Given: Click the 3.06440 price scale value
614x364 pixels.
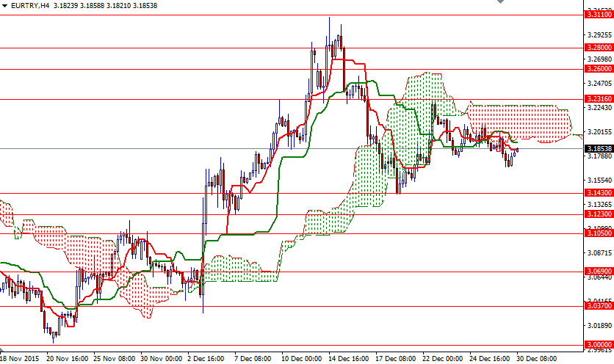Looking at the screenshot, I should click(599, 277).
